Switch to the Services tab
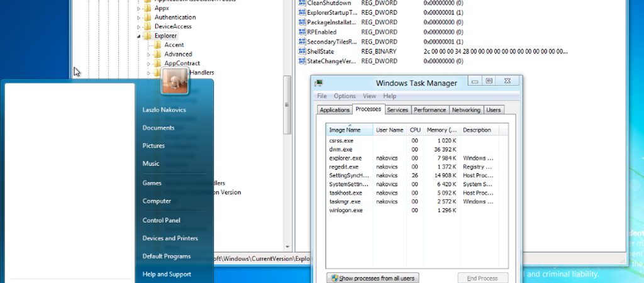Image resolution: width=644 pixels, height=283 pixels. coord(397,109)
